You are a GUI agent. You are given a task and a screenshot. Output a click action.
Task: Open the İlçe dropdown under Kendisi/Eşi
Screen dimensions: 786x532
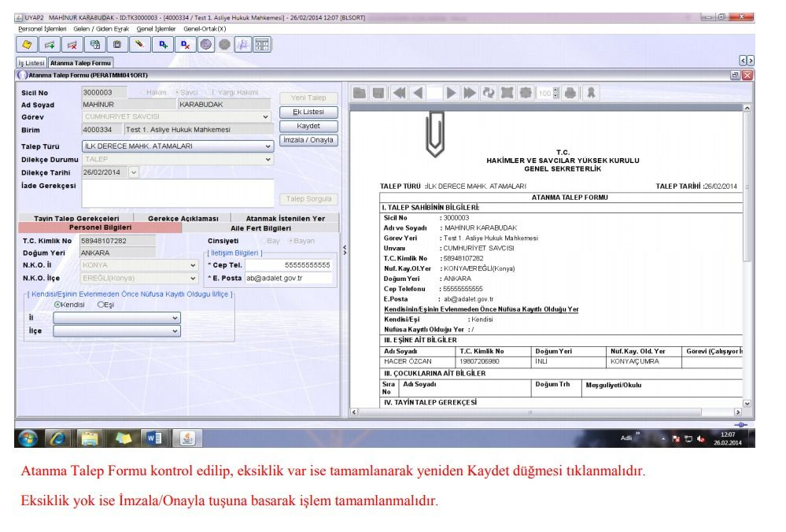pyautogui.click(x=175, y=331)
